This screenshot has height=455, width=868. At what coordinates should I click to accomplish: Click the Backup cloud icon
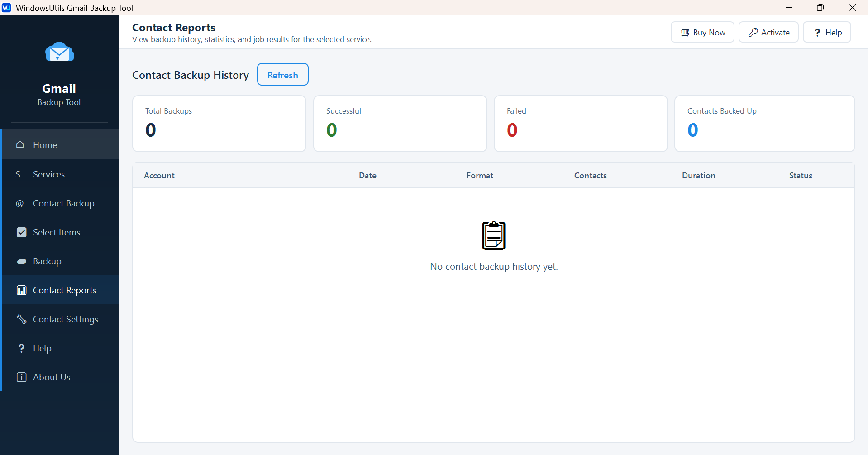click(x=21, y=261)
